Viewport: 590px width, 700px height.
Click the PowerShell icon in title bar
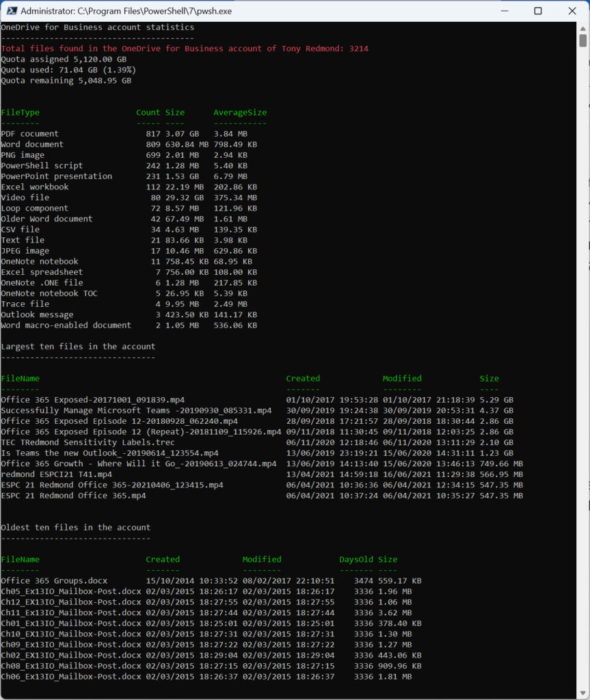click(x=12, y=11)
